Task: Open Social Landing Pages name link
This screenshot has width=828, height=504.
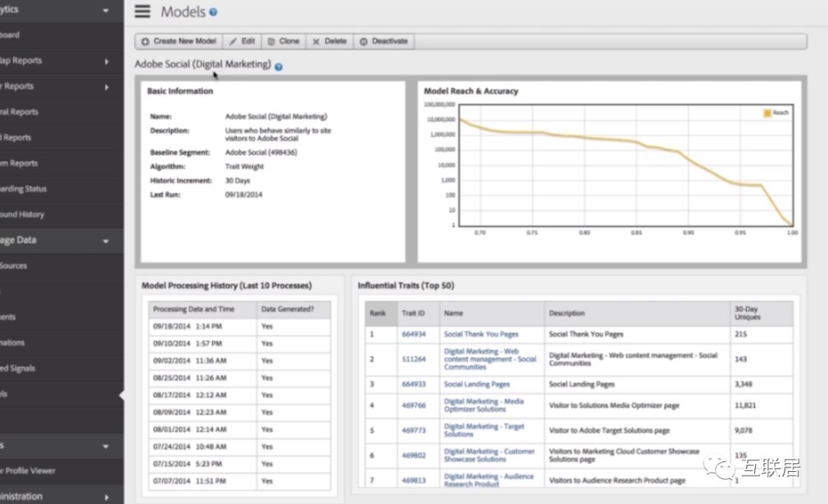Action: pyautogui.click(x=477, y=384)
